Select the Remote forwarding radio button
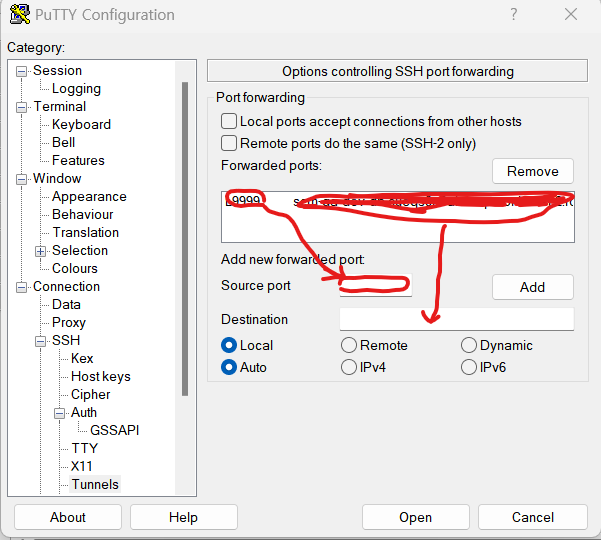This screenshot has width=601, height=540. click(349, 345)
